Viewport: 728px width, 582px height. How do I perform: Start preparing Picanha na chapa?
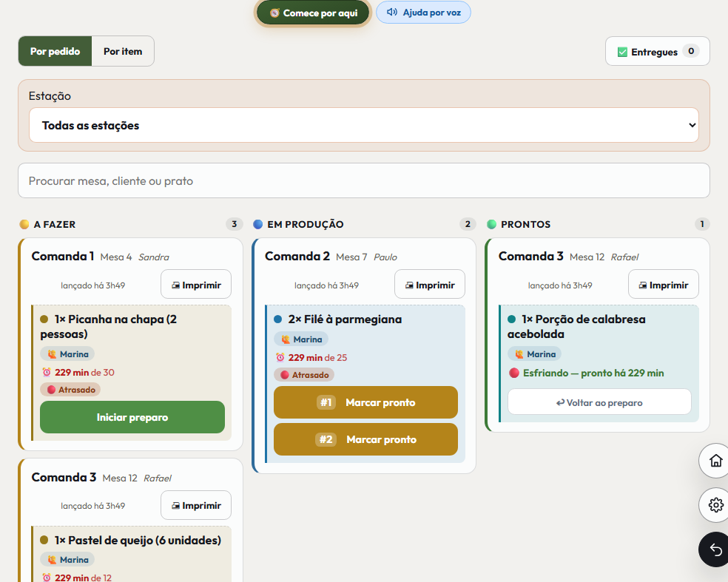pyautogui.click(x=132, y=417)
